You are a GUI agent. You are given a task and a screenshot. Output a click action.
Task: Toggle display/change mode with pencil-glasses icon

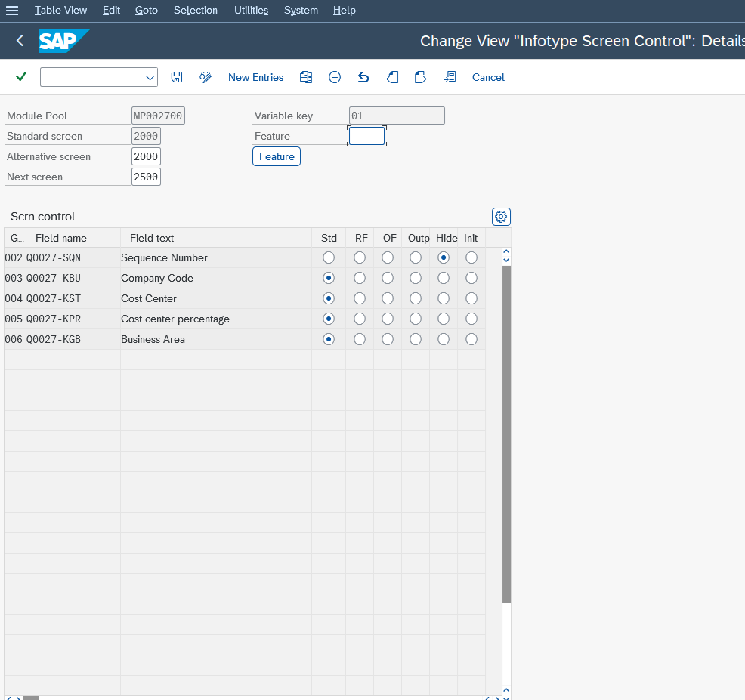click(206, 77)
